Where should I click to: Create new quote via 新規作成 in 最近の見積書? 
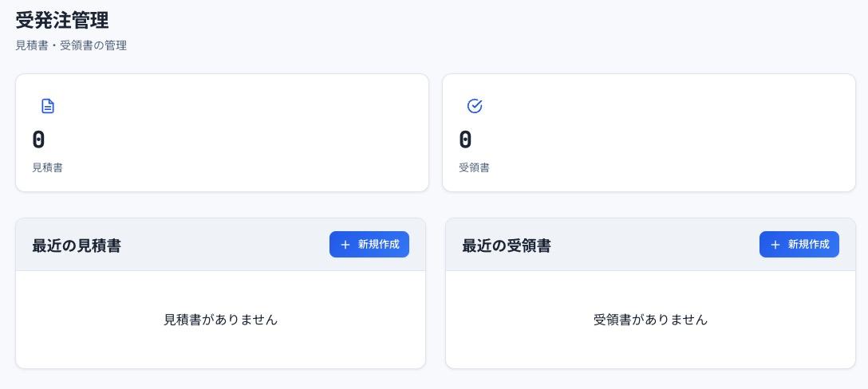(x=369, y=245)
